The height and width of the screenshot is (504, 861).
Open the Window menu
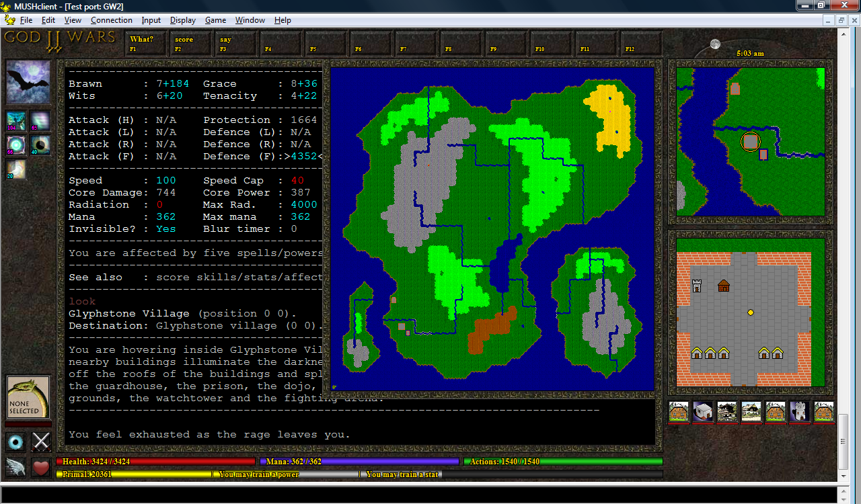(250, 20)
